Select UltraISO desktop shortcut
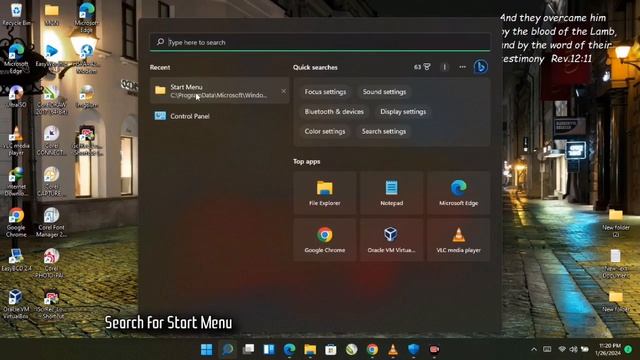 pos(16,96)
